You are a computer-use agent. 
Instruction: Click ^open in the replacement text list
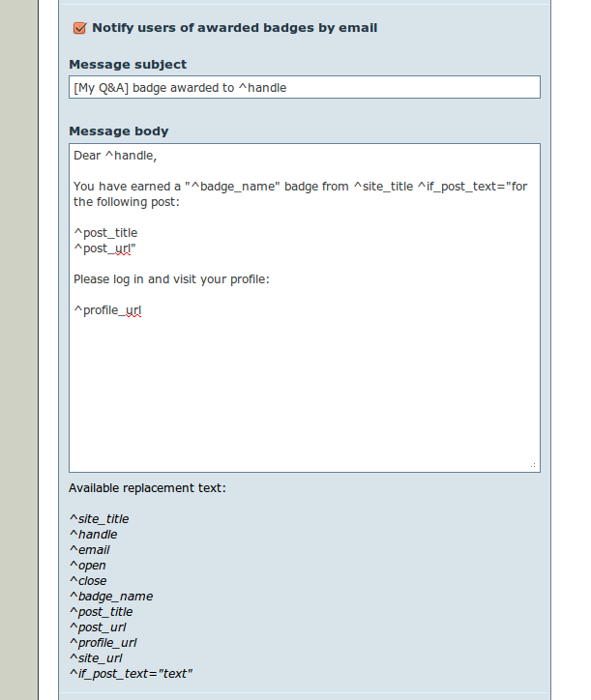click(87, 566)
